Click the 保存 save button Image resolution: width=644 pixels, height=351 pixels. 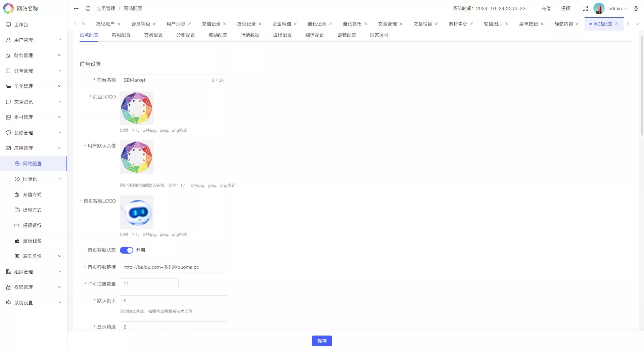[x=322, y=341]
